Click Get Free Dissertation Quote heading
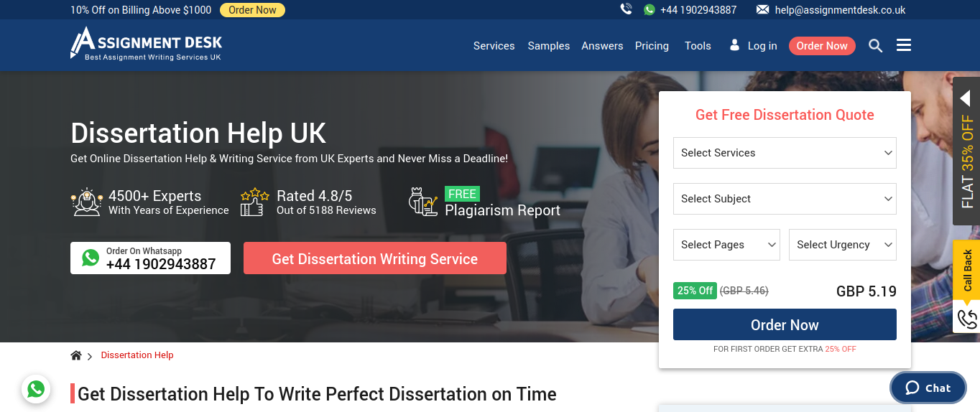This screenshot has width=980, height=412. 785,115
